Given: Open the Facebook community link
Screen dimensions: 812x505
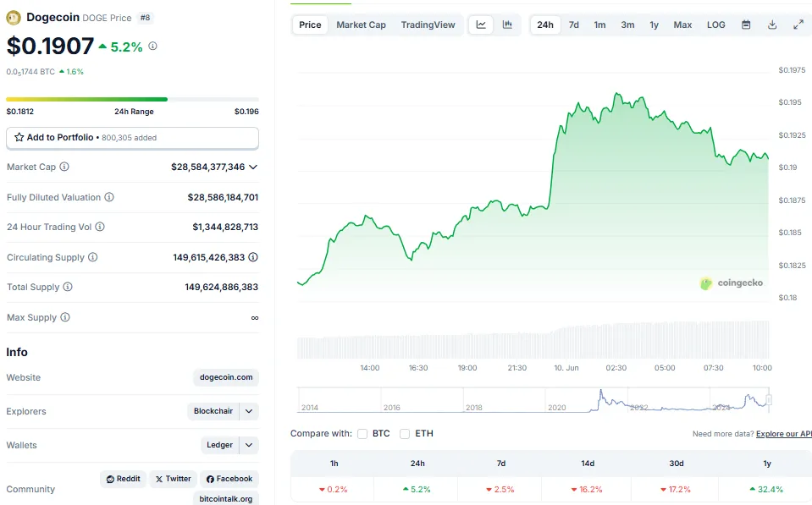Looking at the screenshot, I should coord(229,479).
